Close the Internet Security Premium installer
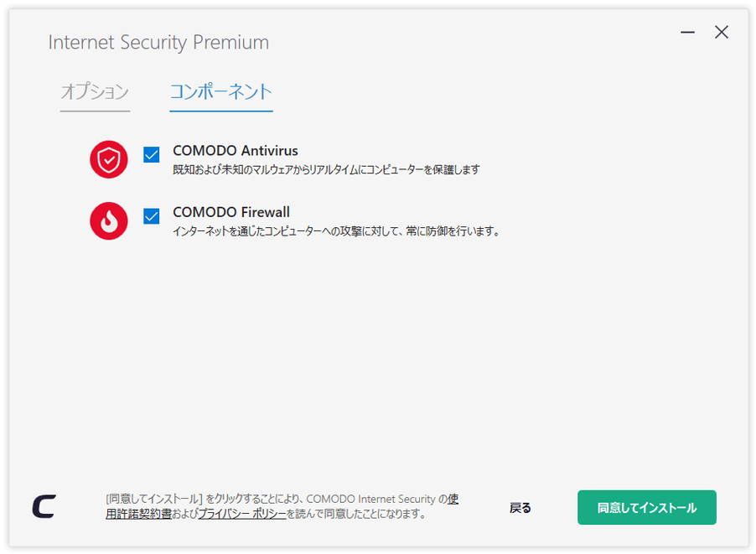This screenshot has height=554, width=756. (722, 33)
